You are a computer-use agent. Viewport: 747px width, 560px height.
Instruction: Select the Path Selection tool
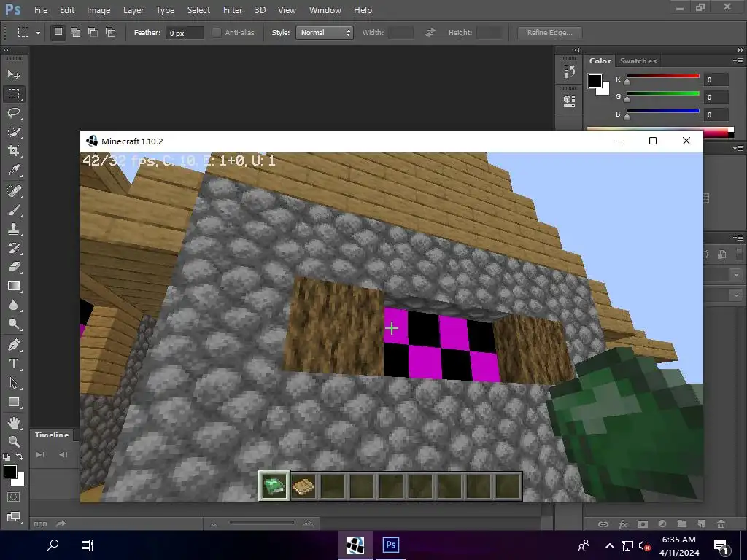coord(14,383)
